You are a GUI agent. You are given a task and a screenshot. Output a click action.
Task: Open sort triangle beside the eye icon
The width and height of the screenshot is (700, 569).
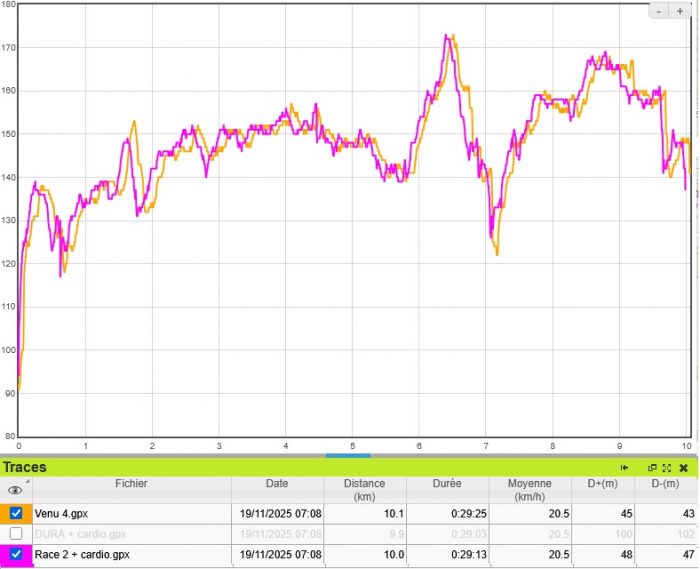[x=28, y=482]
